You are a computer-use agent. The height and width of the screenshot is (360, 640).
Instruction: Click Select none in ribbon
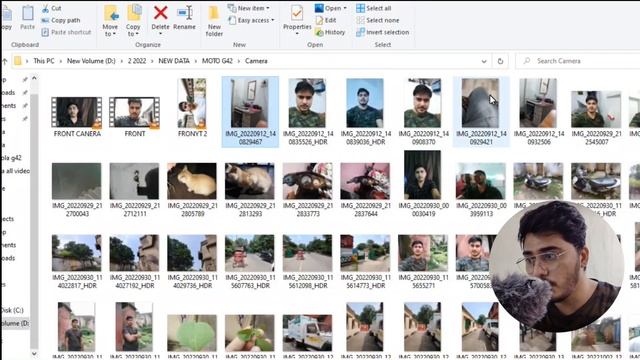point(378,20)
